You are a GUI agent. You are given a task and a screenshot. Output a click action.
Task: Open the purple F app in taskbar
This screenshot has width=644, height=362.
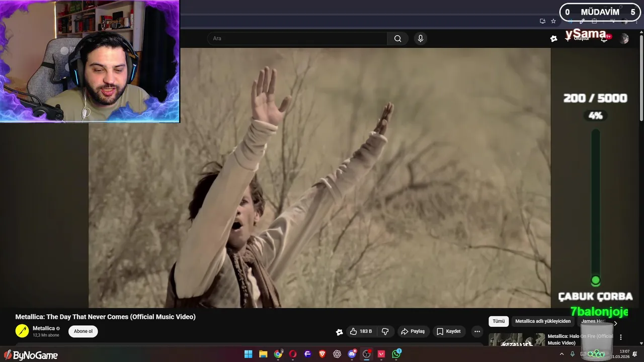tap(307, 354)
